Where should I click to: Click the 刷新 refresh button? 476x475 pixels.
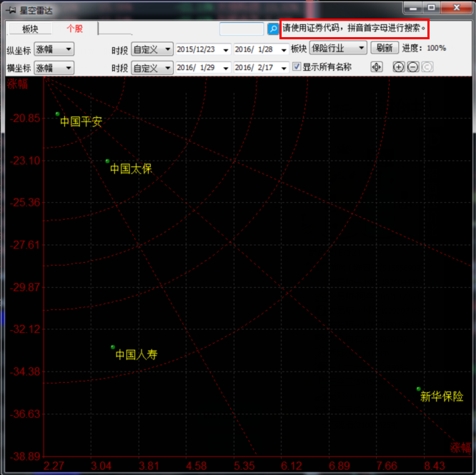pos(385,49)
